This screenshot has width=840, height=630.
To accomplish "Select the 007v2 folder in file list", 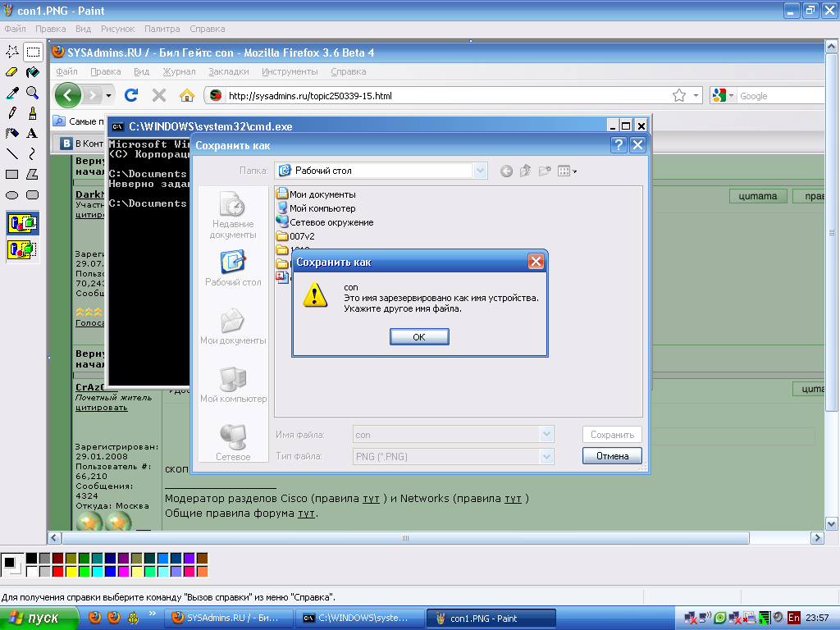I will [x=295, y=236].
